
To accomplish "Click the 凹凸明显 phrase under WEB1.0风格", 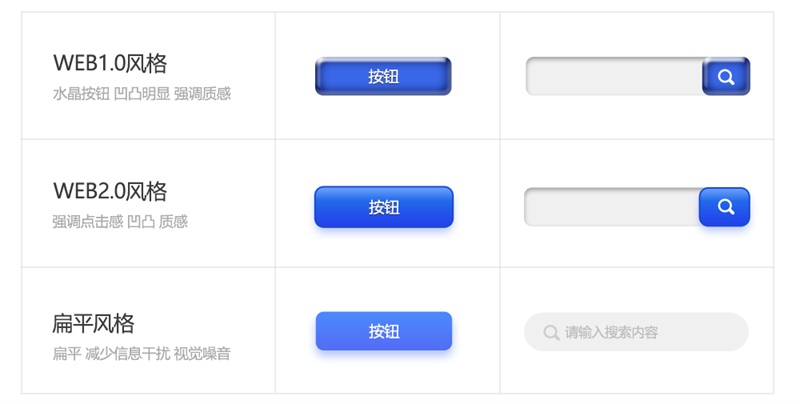I will pos(142,94).
